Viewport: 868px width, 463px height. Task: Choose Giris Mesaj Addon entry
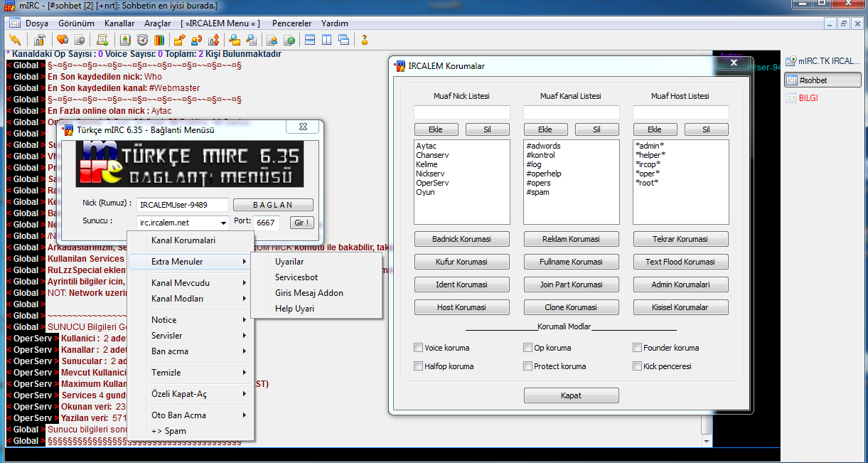pyautogui.click(x=317, y=293)
